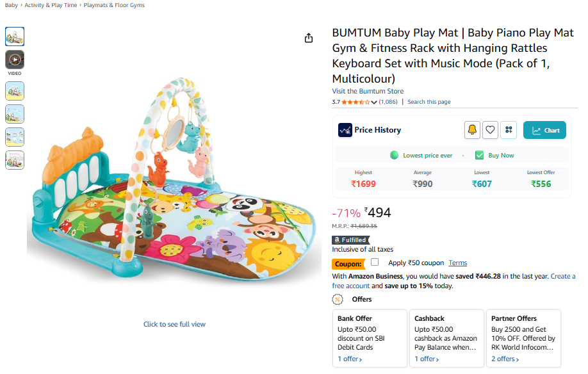Click the Offers percent badge icon
Screen dimensions: 588x374
point(338,299)
